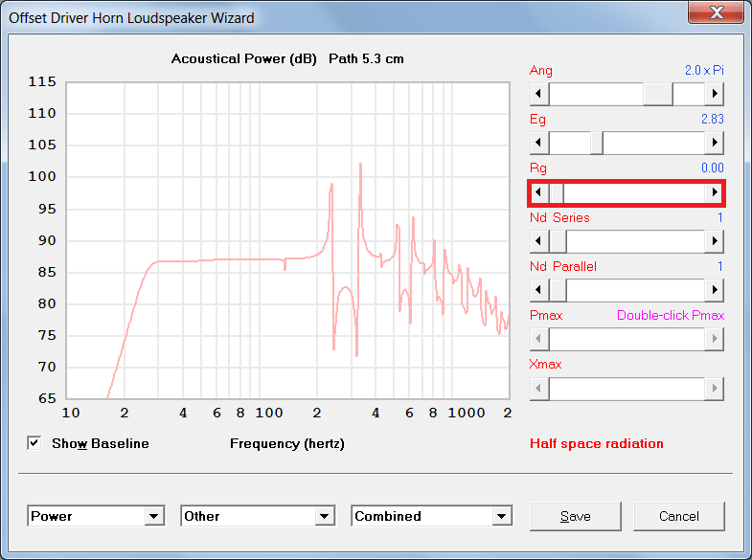The image size is (752, 560).
Task: Click the Pmax slider track
Action: pyautogui.click(x=627, y=339)
